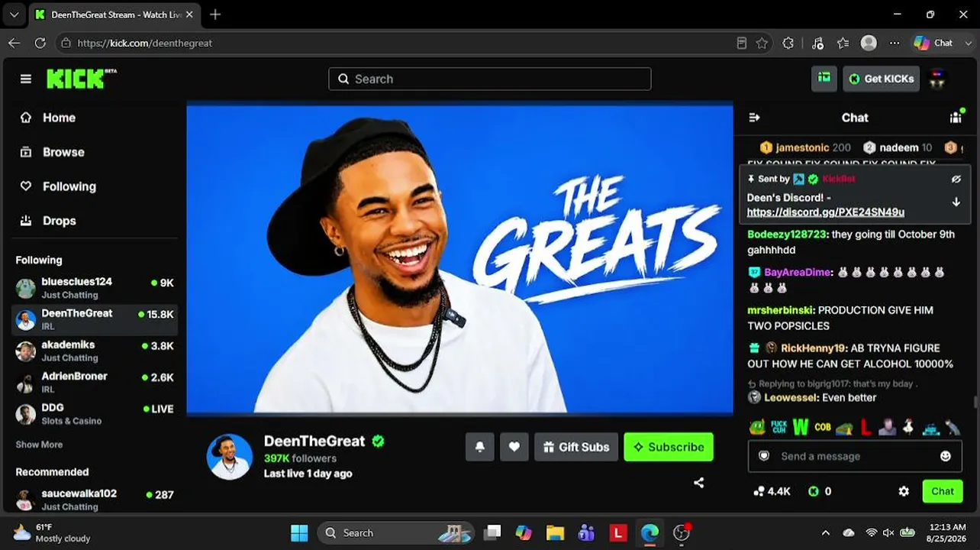This screenshot has width=980, height=550.
Task: Click the green Chat send button
Action: tap(943, 491)
